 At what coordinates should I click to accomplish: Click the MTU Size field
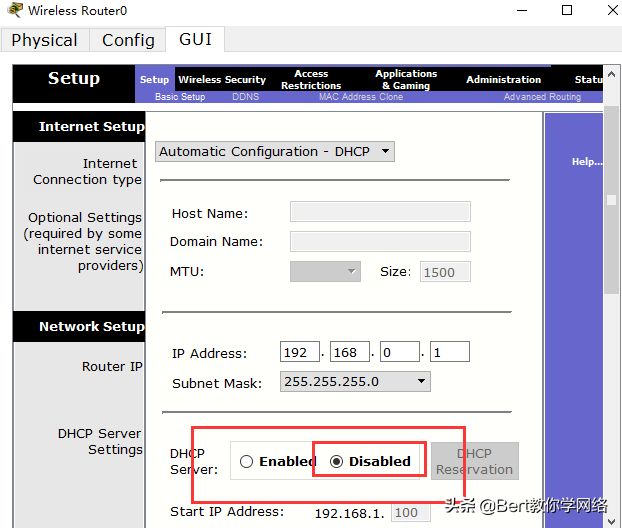click(x=445, y=272)
